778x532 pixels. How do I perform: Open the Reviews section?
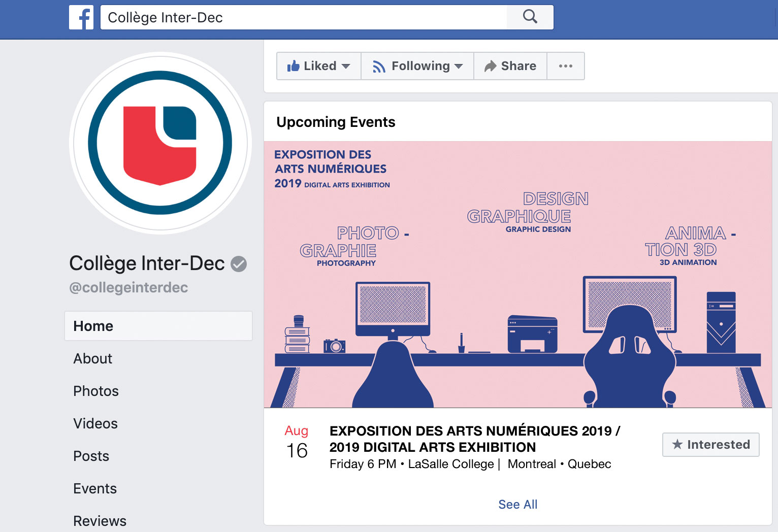pos(100,521)
